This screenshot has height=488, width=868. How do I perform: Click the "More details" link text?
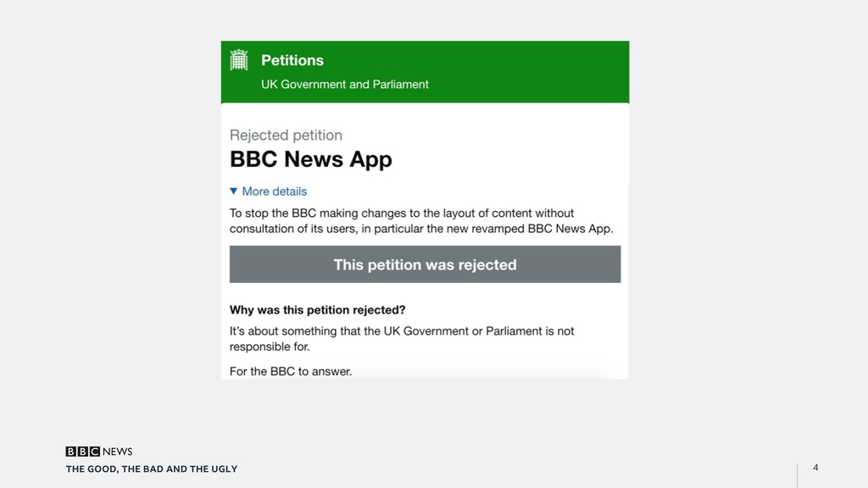(x=275, y=191)
